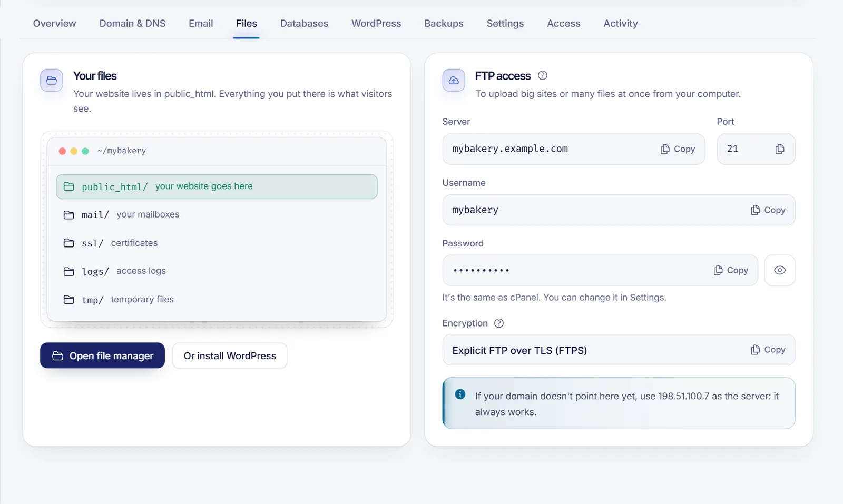Click the yellow dot in terminal header
The image size is (843, 504).
74,151
